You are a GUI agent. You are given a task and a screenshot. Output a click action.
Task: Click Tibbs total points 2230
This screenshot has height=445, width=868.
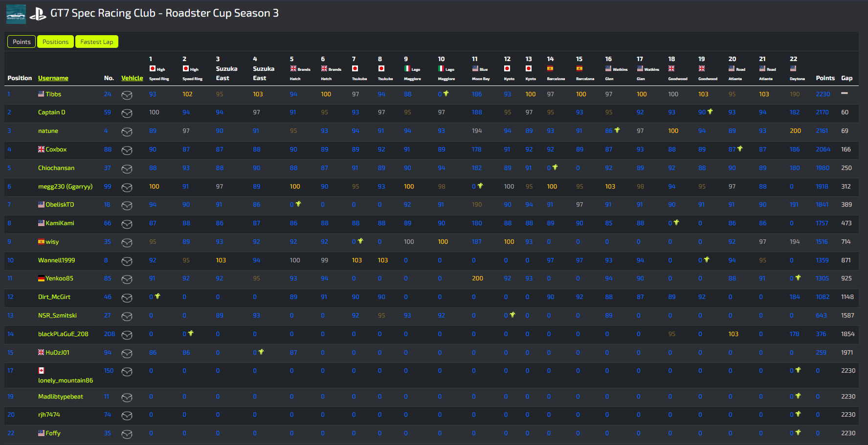coord(823,94)
